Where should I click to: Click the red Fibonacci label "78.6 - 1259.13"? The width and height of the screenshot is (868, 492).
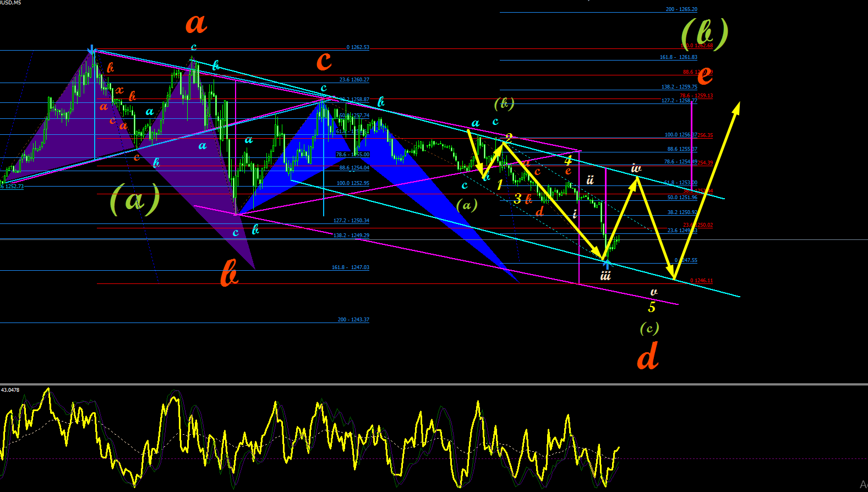(696, 96)
